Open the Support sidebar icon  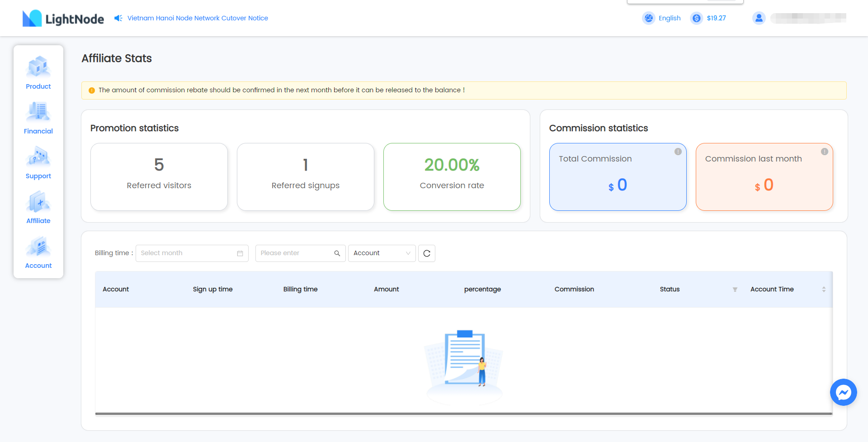(38, 156)
